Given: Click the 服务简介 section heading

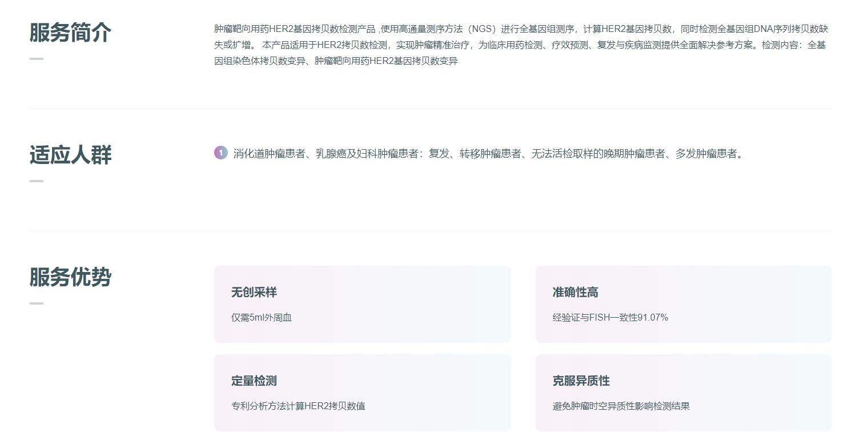Looking at the screenshot, I should [70, 33].
